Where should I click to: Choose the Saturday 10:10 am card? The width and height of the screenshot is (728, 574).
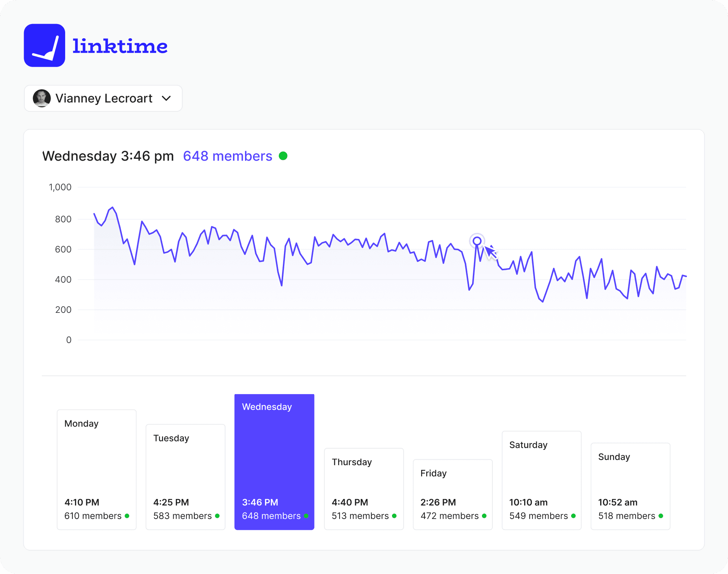click(x=541, y=480)
